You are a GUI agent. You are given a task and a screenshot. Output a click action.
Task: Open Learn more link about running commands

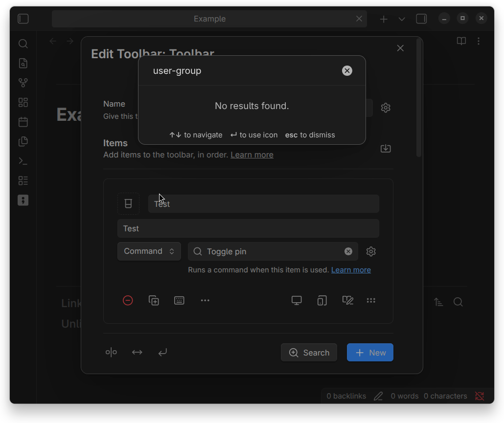(x=351, y=270)
